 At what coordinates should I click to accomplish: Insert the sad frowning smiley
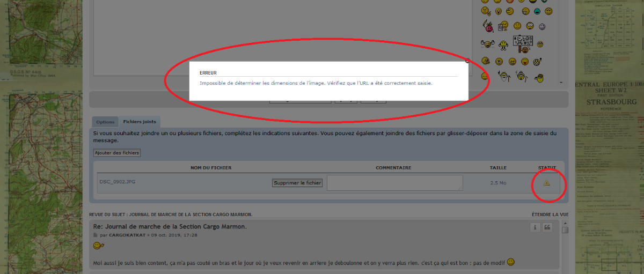pos(517,25)
